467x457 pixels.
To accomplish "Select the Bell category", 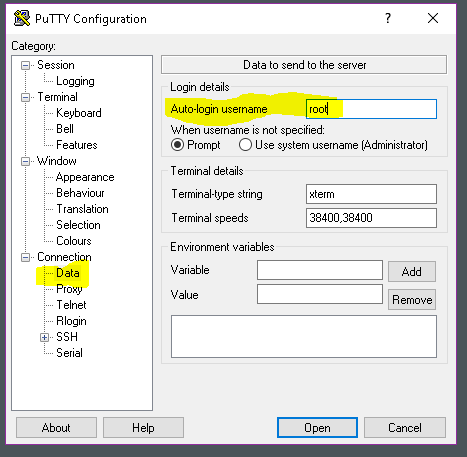I will pyautogui.click(x=65, y=129).
